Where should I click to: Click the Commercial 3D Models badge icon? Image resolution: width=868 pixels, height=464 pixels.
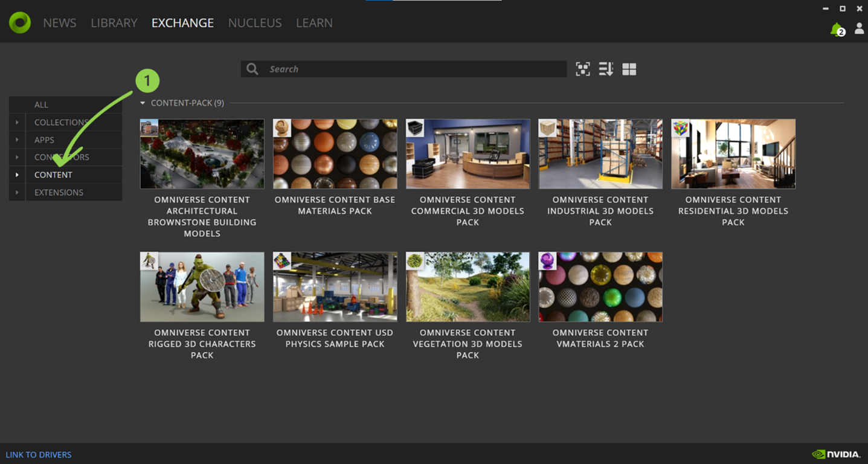coord(415,128)
